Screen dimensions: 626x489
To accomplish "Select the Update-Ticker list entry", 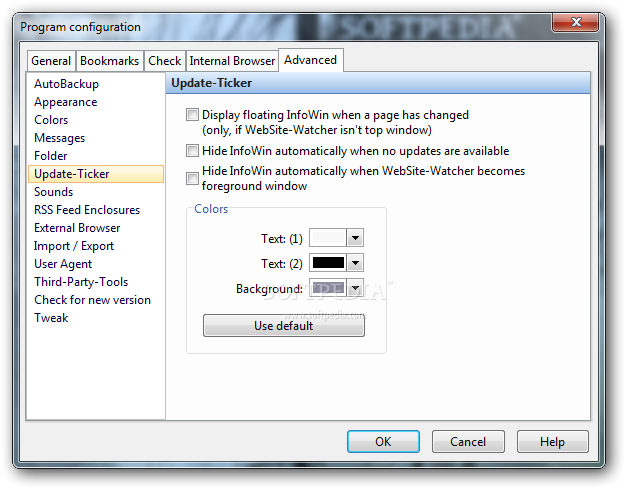I will pos(96,174).
